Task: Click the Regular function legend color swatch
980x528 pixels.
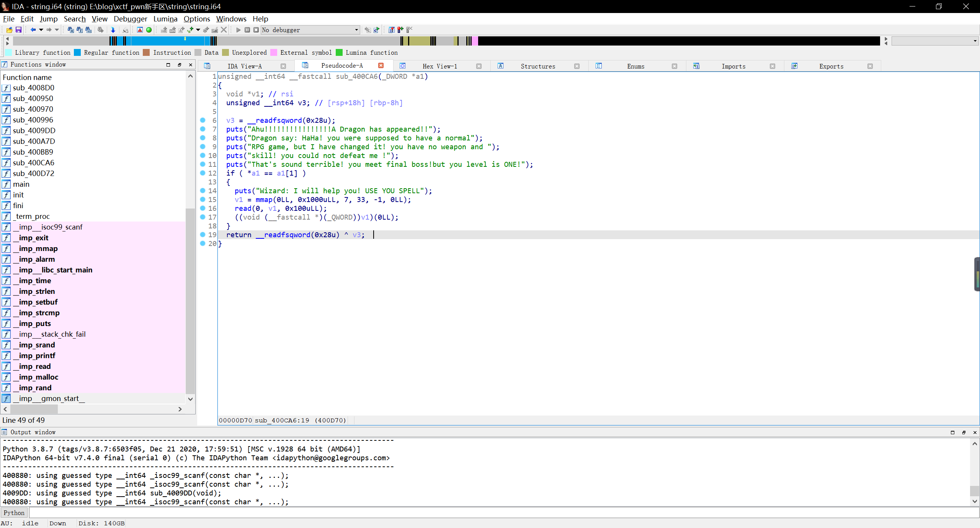Action: pos(77,53)
